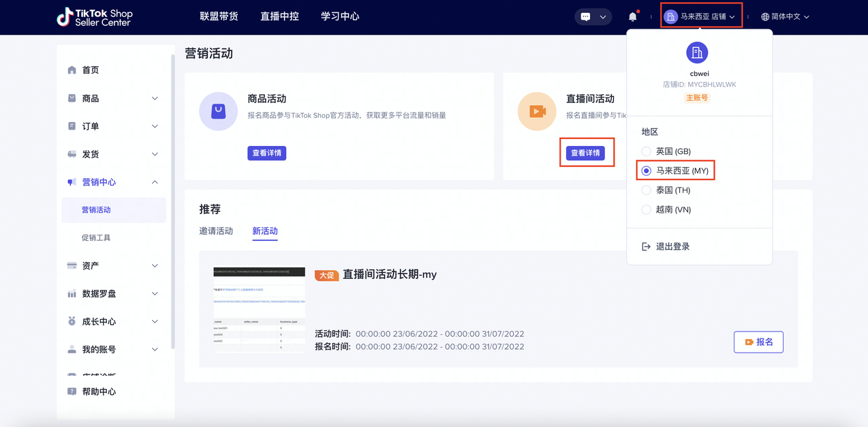Open the chat dropdown arrow

click(603, 17)
